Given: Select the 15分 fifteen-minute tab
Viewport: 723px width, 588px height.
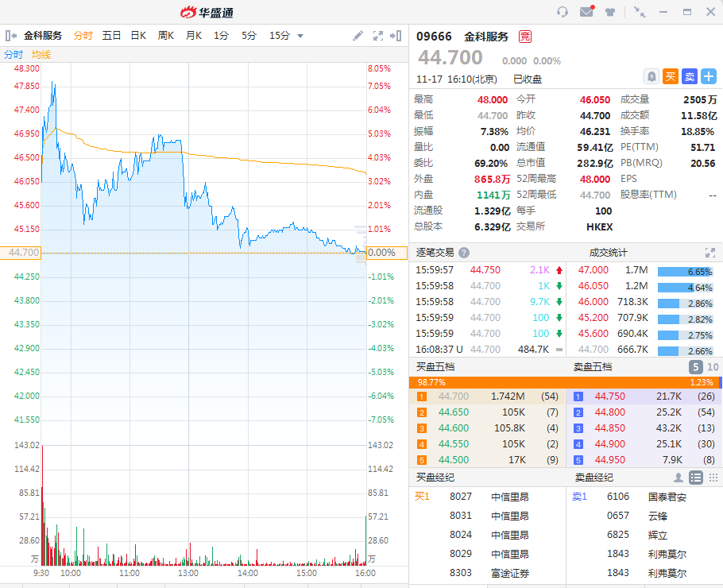Looking at the screenshot, I should click(x=280, y=36).
